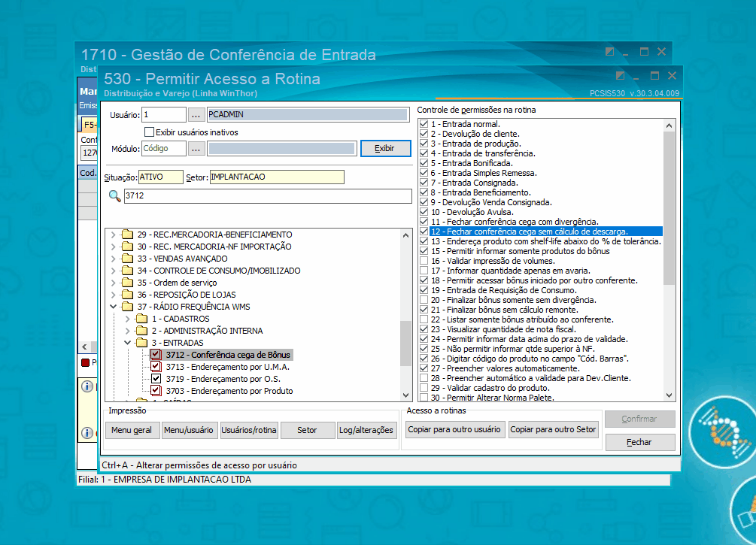The image size is (756, 545).
Task: Expand the 1 - CADASTROS node
Action: (x=128, y=319)
